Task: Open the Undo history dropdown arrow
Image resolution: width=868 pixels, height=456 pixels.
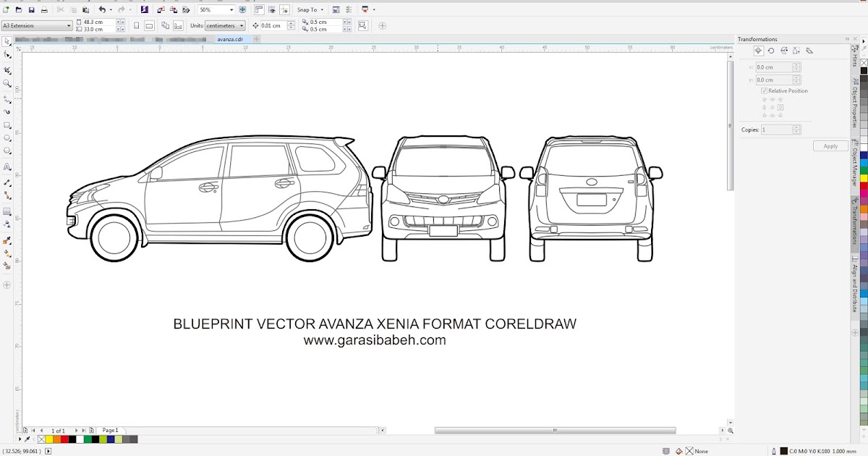Action: (111, 10)
